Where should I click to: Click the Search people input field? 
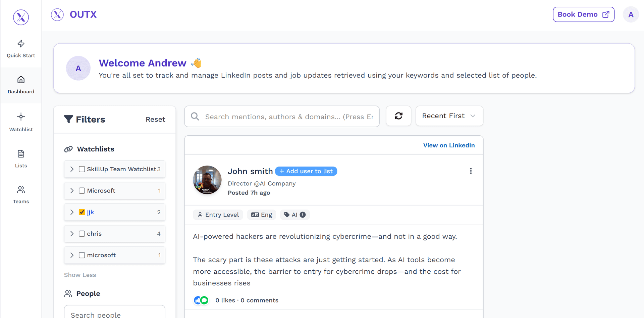pyautogui.click(x=114, y=314)
